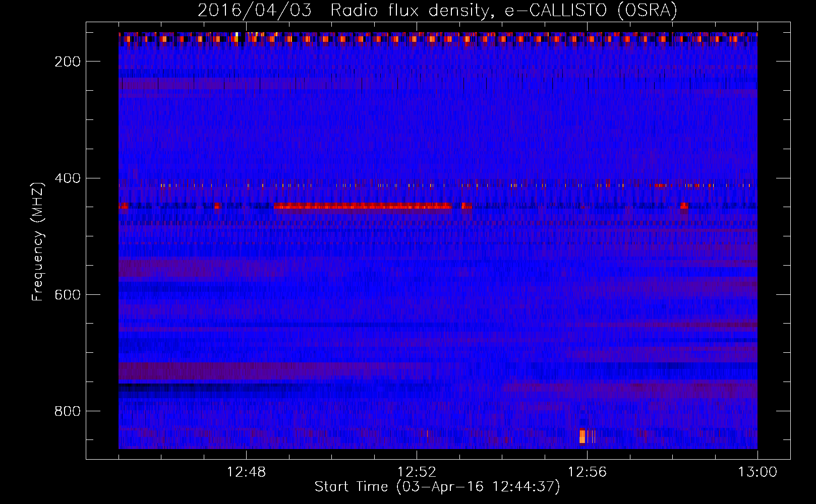This screenshot has width=816, height=504.
Task: Click the 200 frequency tick label
Action: pos(68,61)
